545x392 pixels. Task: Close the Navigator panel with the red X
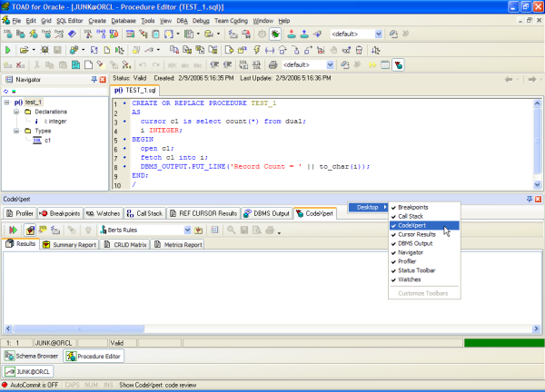103,80
